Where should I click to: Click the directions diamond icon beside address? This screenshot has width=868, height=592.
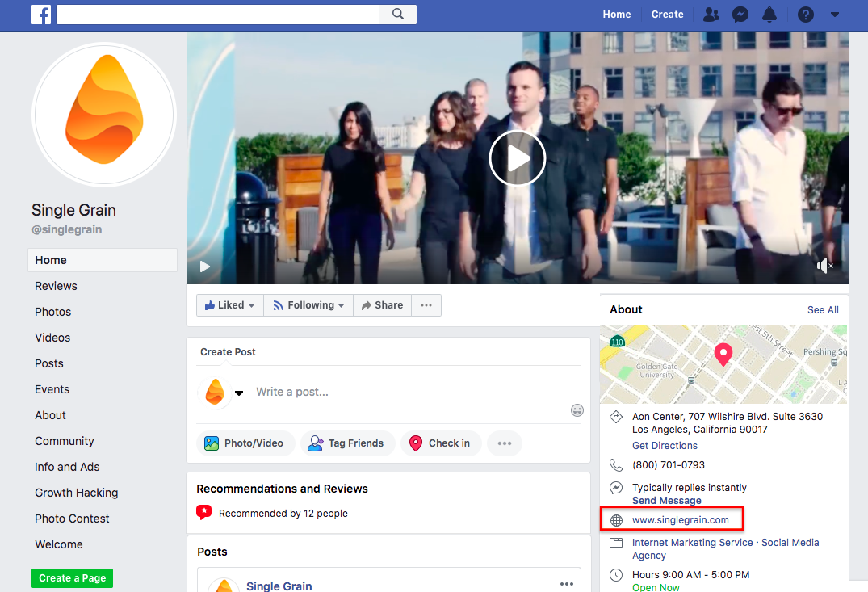pyautogui.click(x=615, y=417)
